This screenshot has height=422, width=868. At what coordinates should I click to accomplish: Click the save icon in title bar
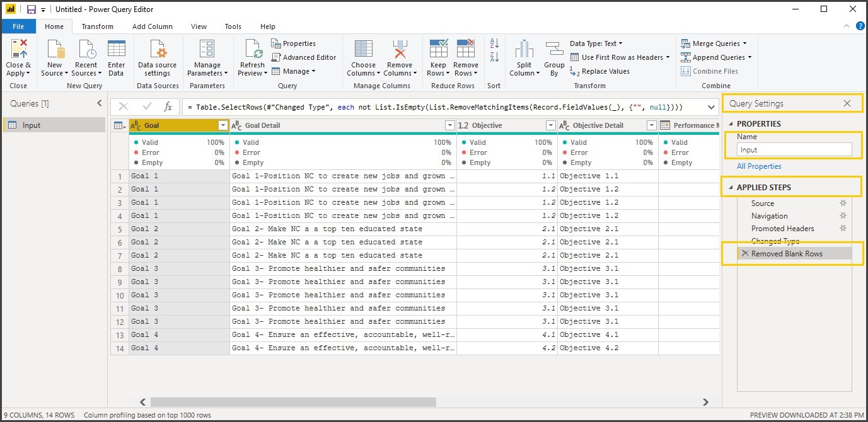(31, 9)
